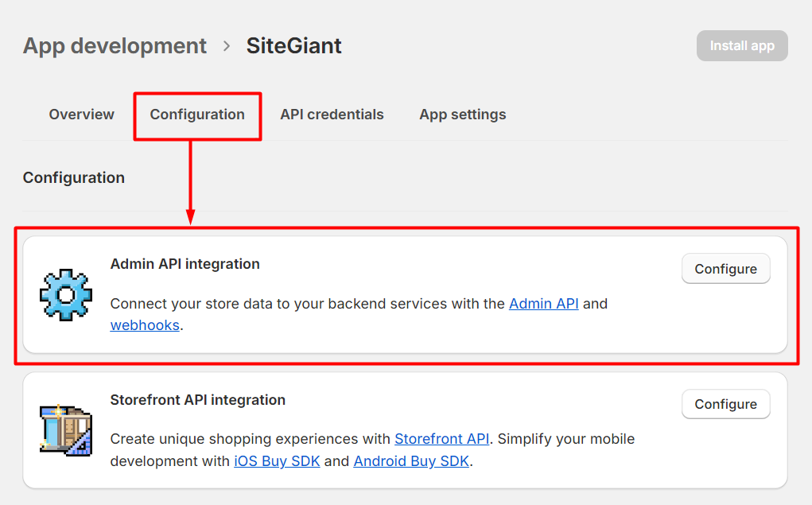Open the Storefront API link
Image resolution: width=812 pixels, height=505 pixels.
tap(441, 439)
